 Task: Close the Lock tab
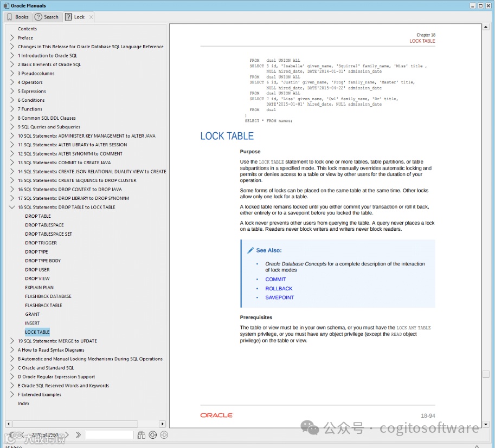point(91,17)
